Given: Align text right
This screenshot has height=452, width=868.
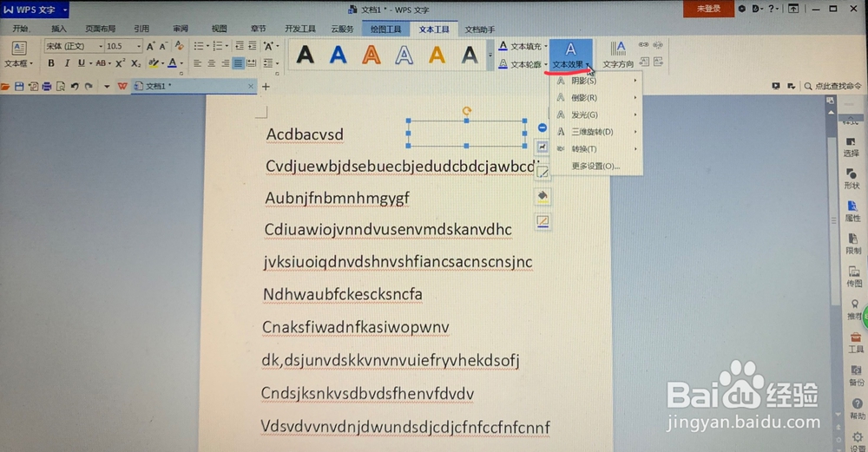Looking at the screenshot, I should 225,63.
